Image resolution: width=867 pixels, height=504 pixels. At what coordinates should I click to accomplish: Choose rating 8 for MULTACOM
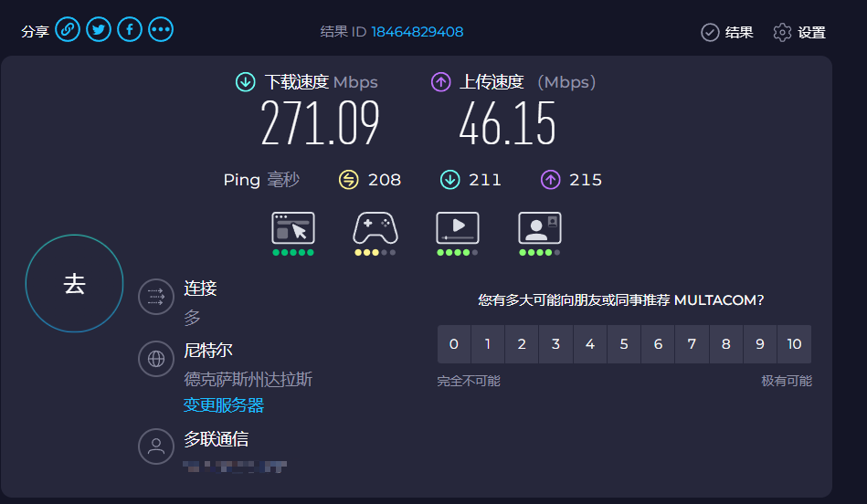pos(726,344)
